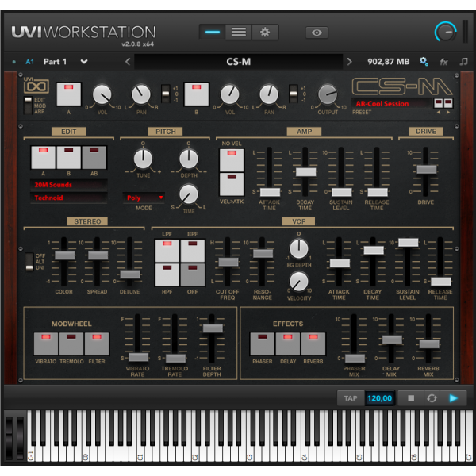Click layer A pan knob
This screenshot has height=476, width=476.
[141, 94]
